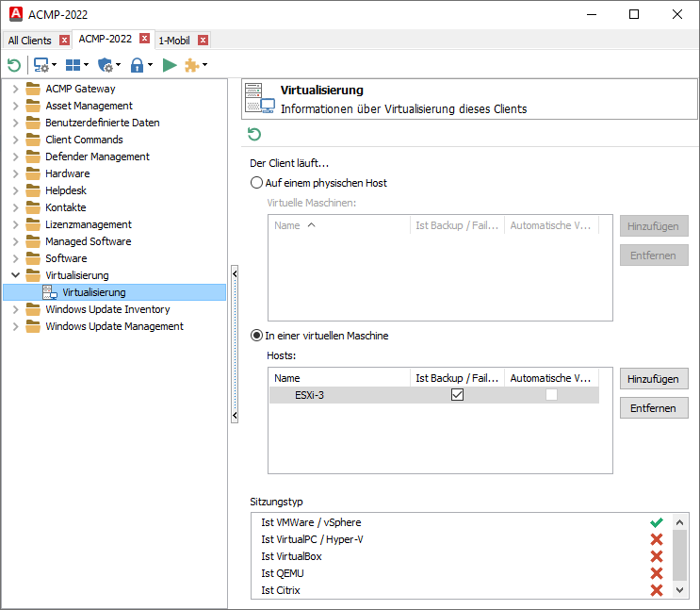Expand the Defender Management node
This screenshot has width=700, height=610.
[x=16, y=157]
